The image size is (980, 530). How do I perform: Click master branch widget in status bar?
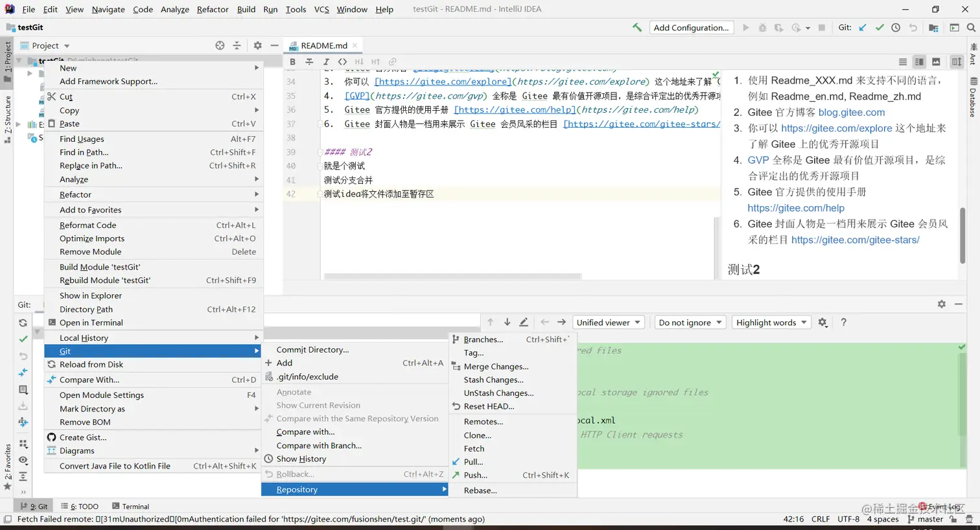click(926, 519)
